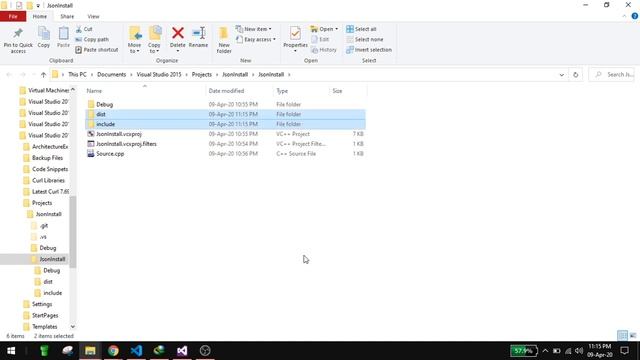Viewport: 640px width, 360px height.
Task: Open the Easy access dropdown
Action: 256,40
